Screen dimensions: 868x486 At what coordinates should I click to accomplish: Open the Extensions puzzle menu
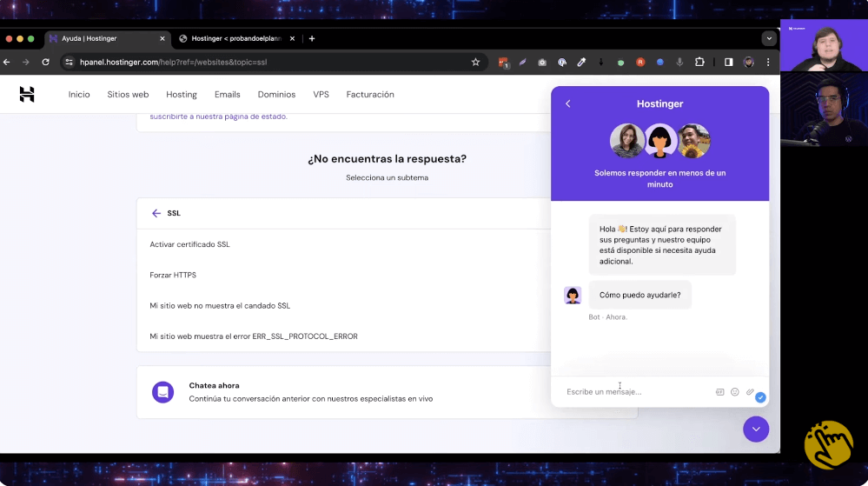coord(699,62)
